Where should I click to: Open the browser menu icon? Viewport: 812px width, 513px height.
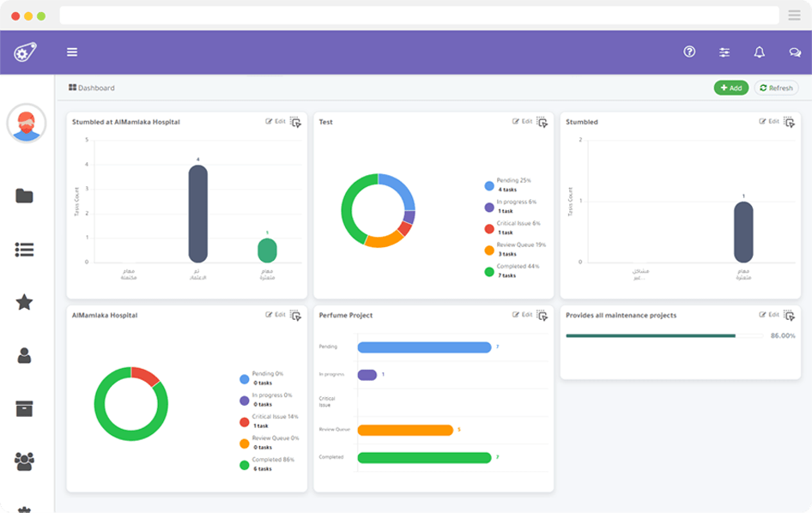click(x=793, y=14)
